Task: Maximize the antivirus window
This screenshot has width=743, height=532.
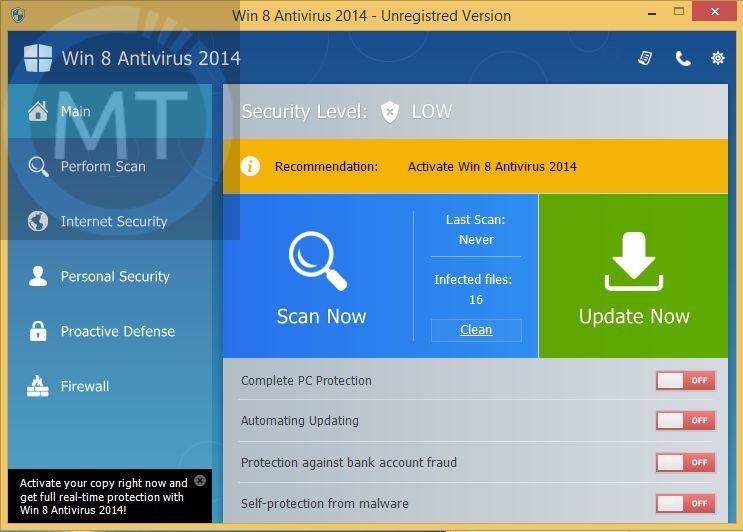Action: point(679,11)
